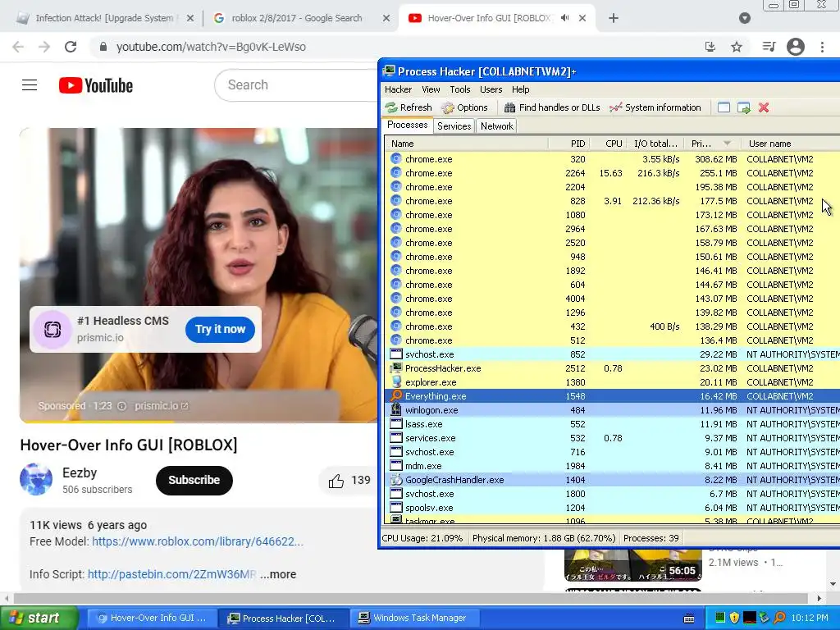Screen dimensions: 840x630
Task: Reload the page in Chrome
Action: pyautogui.click(x=71, y=47)
